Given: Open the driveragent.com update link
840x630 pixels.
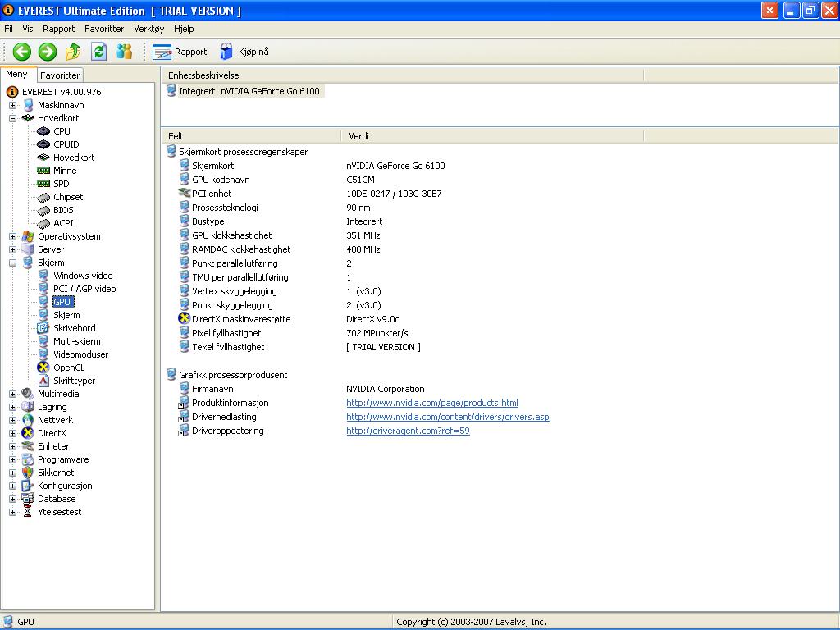Looking at the screenshot, I should (409, 431).
